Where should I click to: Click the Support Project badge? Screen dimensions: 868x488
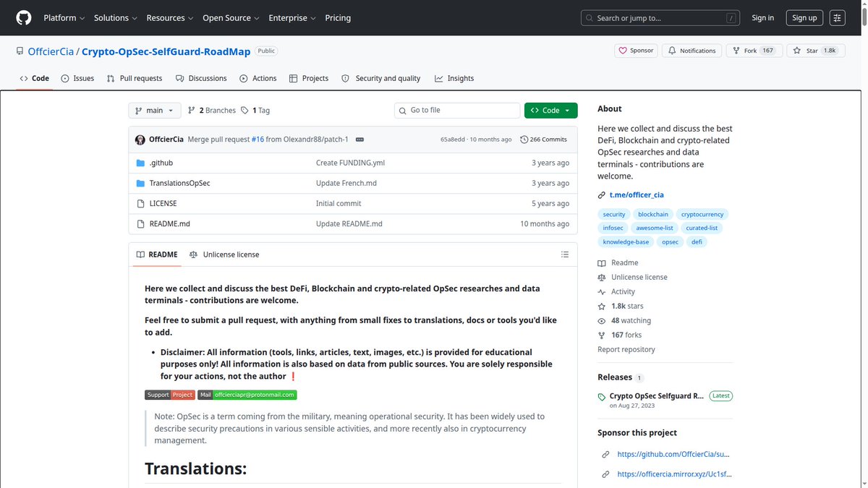click(x=170, y=395)
